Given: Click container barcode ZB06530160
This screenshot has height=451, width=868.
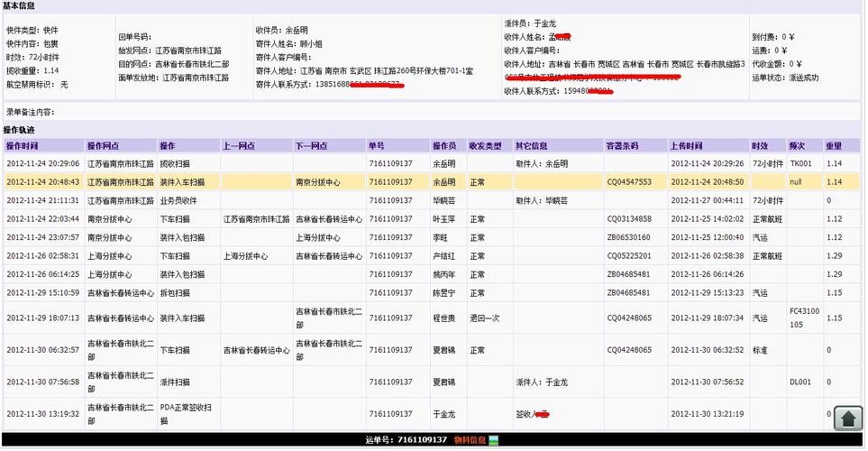Looking at the screenshot, I should coord(629,237).
